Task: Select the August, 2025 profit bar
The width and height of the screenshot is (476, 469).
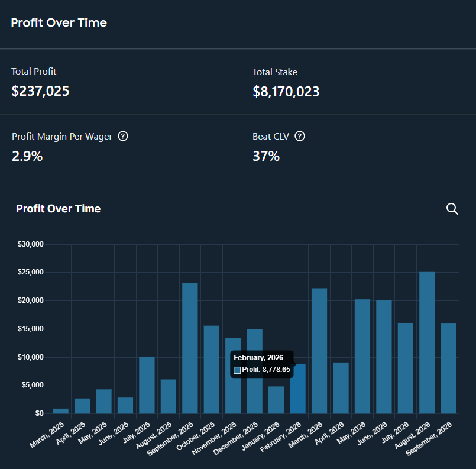Action: (x=169, y=396)
